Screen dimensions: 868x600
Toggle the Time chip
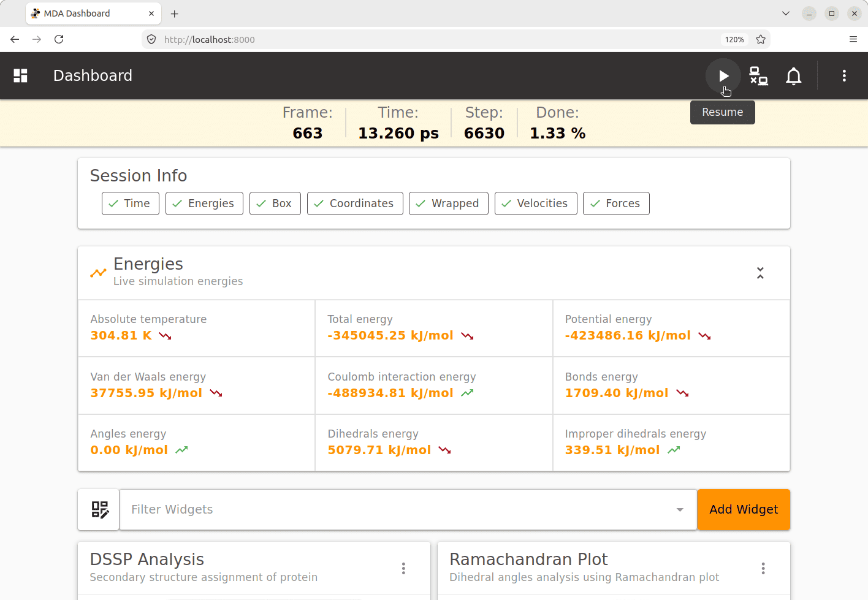(x=131, y=203)
